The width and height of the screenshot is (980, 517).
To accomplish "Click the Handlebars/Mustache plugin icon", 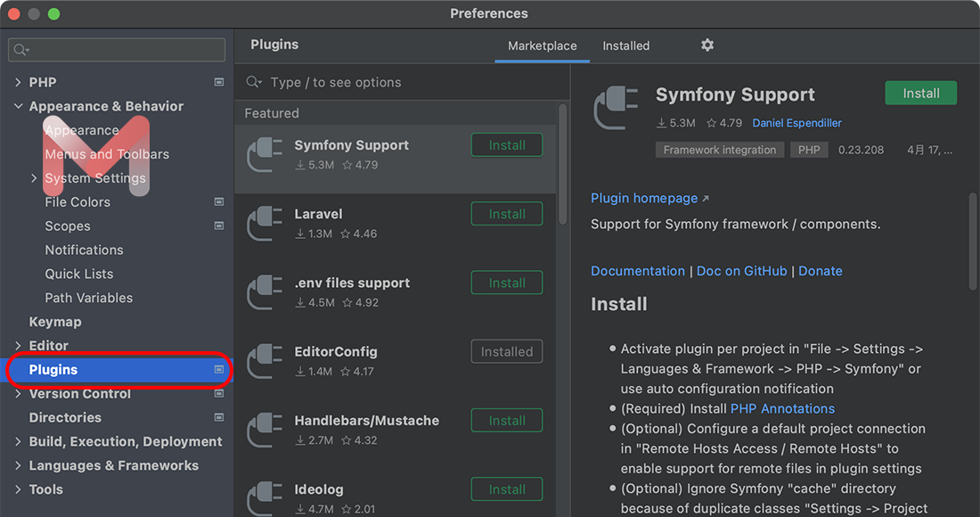I will pyautogui.click(x=265, y=429).
